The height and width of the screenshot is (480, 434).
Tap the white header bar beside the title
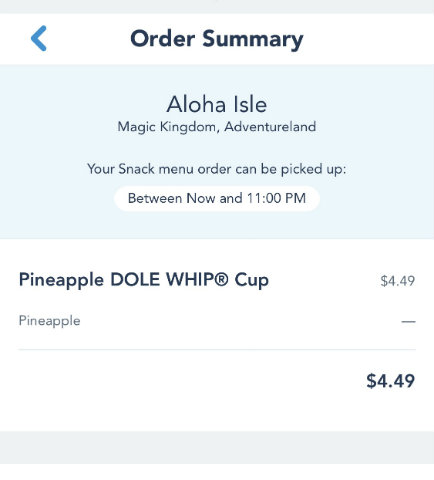(x=368, y=39)
